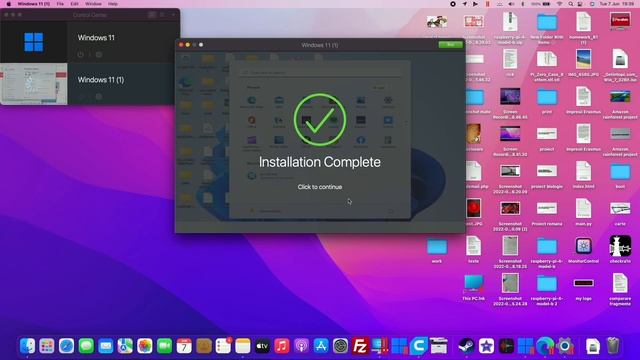Open the Windows 11 (1) app menu
640x360 pixels.
click(33, 4)
